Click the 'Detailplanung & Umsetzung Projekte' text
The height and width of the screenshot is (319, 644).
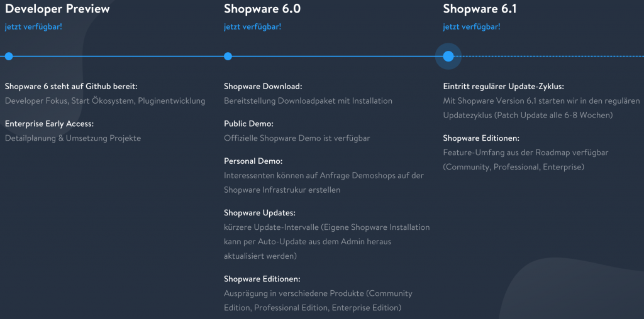(x=73, y=138)
